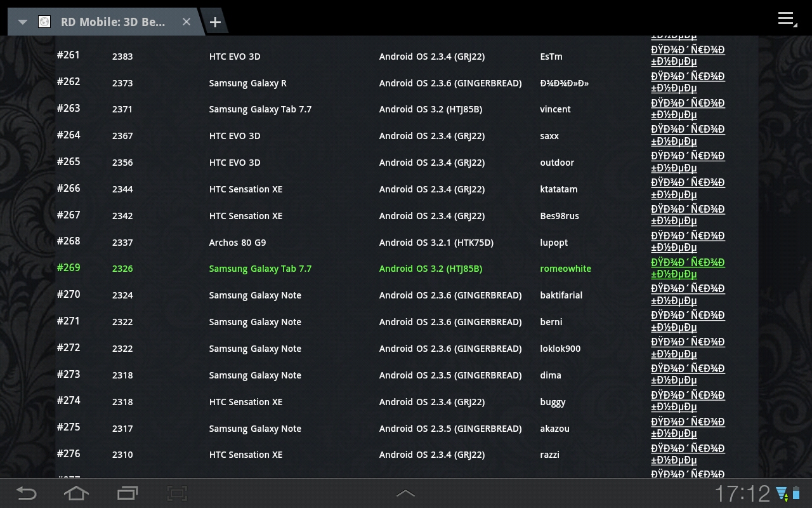Open details link in buggy row
812x508 pixels.
pos(688,401)
